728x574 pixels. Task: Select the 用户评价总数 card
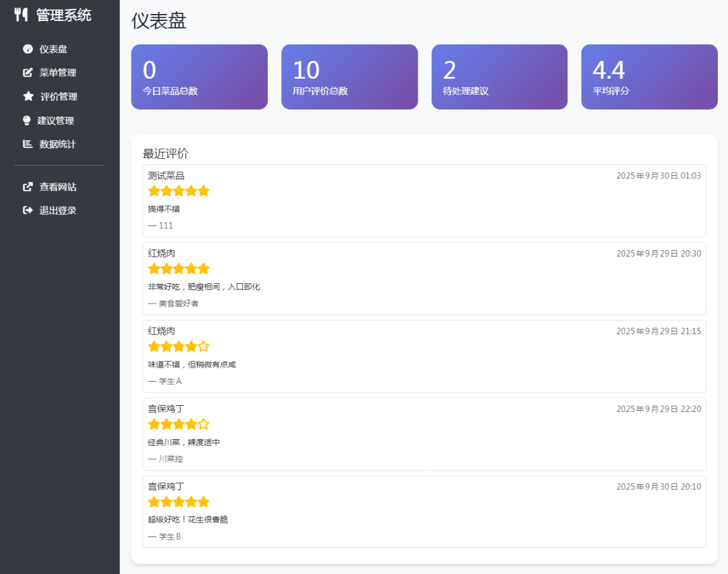coord(349,77)
